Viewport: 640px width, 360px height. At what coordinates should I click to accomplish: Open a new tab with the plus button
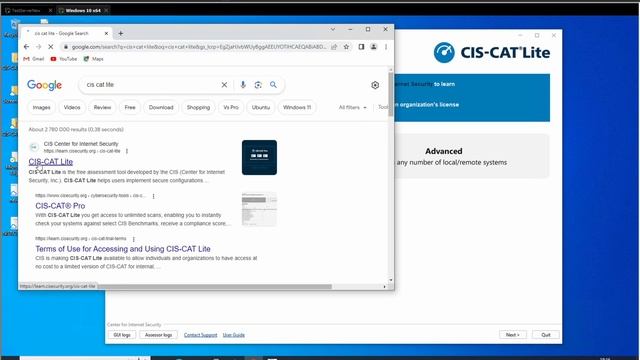120,33
